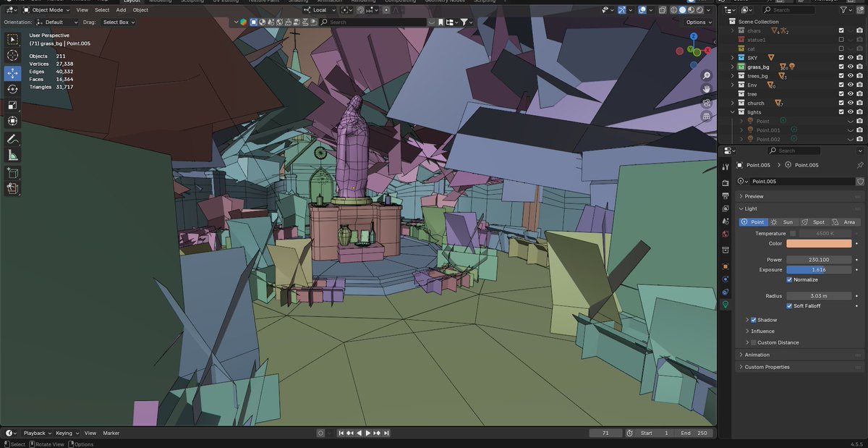Open the Object Constraints properties tab
The image size is (868, 448).
click(726, 292)
